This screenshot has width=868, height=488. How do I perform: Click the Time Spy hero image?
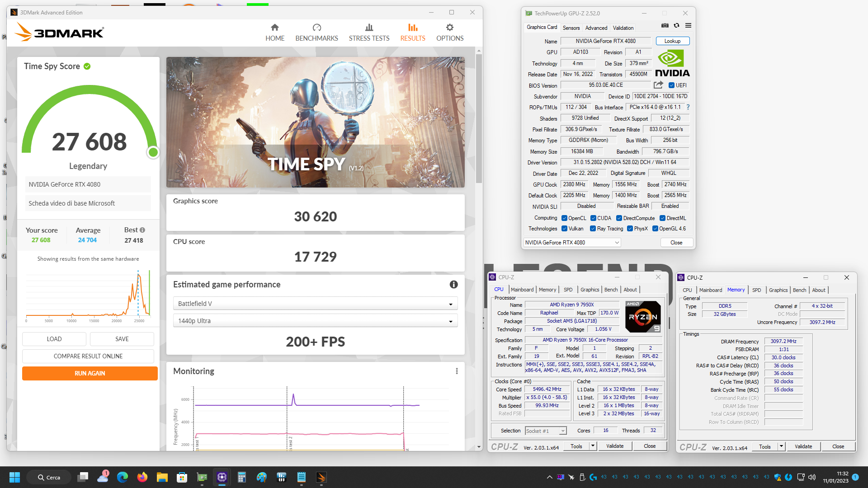point(315,122)
